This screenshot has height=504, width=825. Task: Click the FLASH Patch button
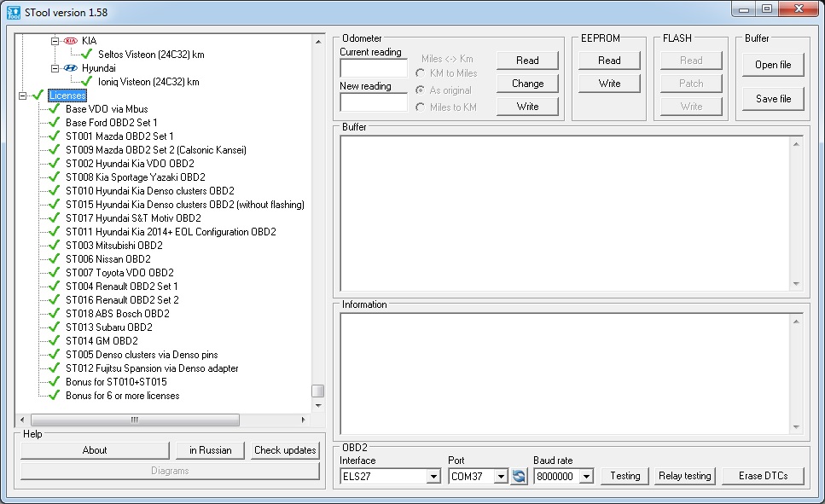tap(691, 84)
